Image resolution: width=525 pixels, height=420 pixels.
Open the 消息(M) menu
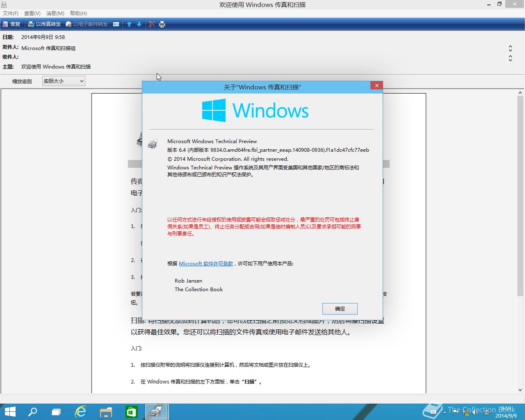tap(55, 13)
